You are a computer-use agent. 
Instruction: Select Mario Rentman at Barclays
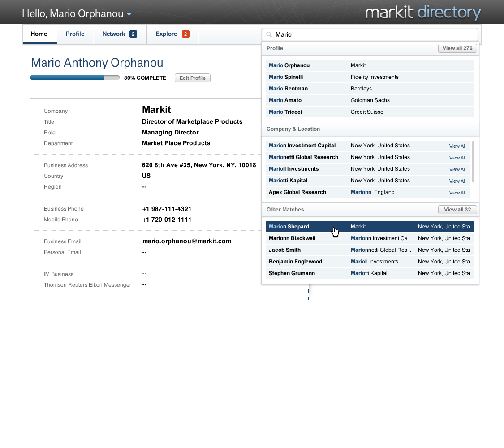coord(370,88)
